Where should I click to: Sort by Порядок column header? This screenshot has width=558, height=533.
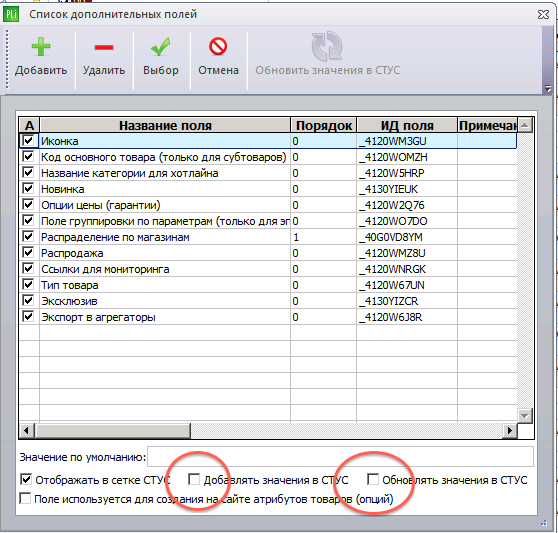323,125
